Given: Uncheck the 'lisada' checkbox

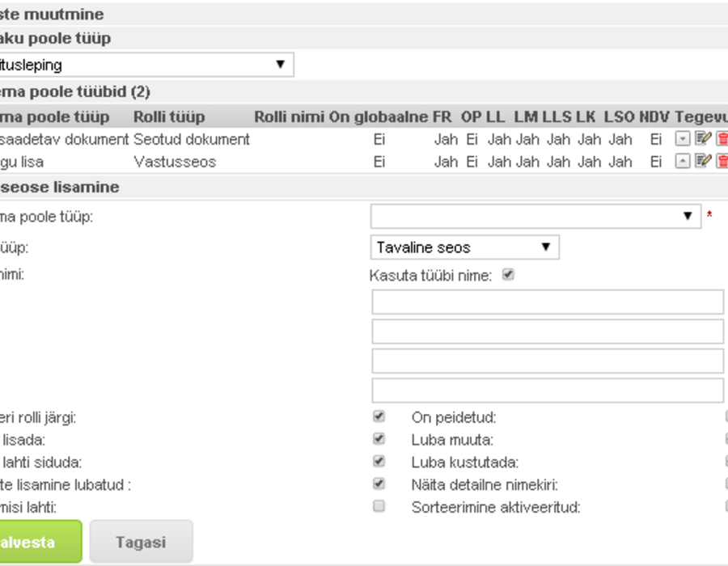Looking at the screenshot, I should pos(379,438).
